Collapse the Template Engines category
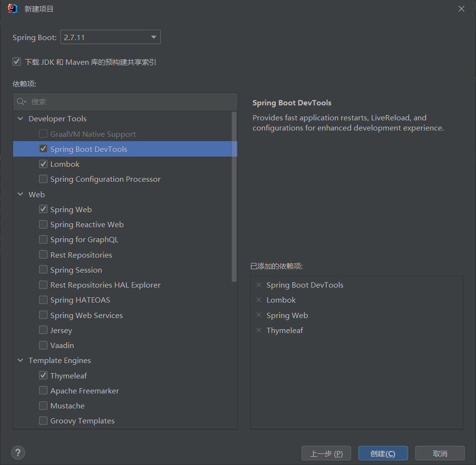 (20, 361)
